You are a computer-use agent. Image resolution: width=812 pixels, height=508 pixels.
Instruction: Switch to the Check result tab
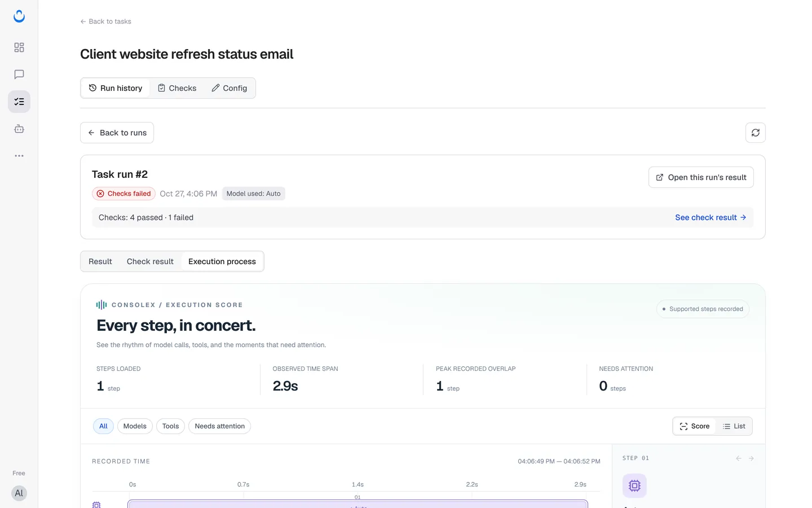pyautogui.click(x=150, y=261)
